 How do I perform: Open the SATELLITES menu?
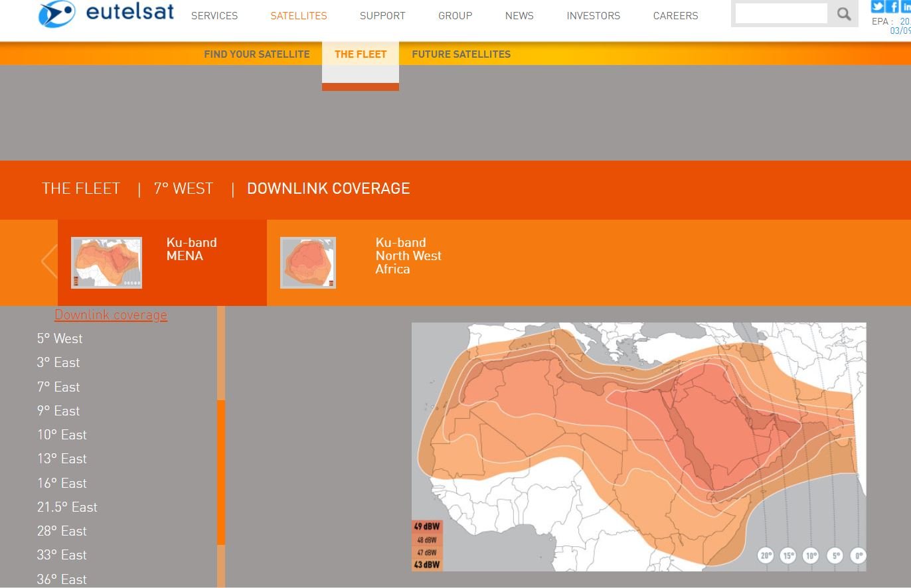[298, 16]
